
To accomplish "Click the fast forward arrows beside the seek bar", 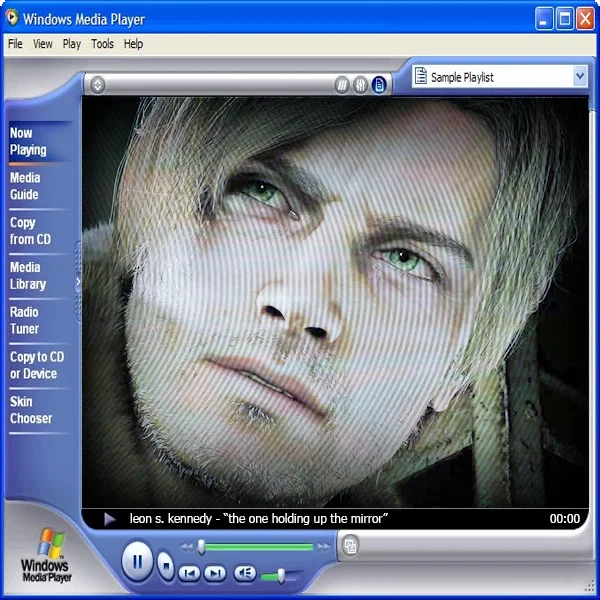I will point(324,547).
